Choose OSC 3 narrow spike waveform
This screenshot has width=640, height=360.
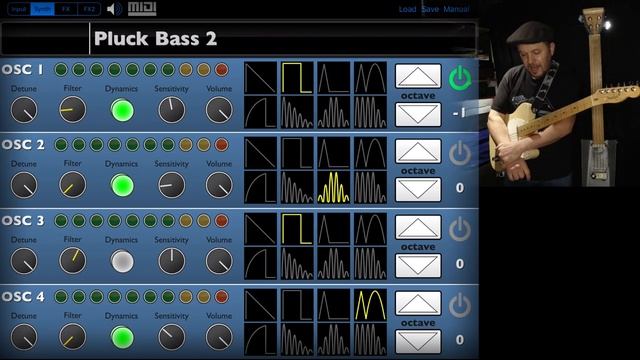pyautogui.click(x=333, y=229)
